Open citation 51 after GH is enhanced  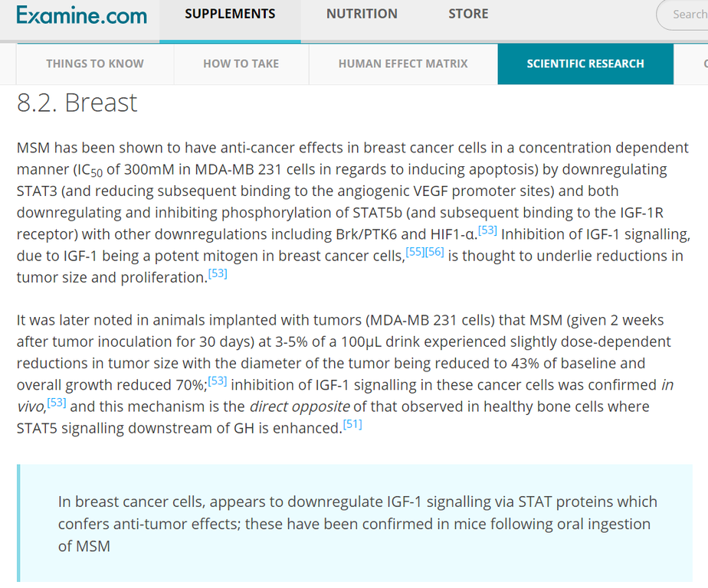point(352,424)
